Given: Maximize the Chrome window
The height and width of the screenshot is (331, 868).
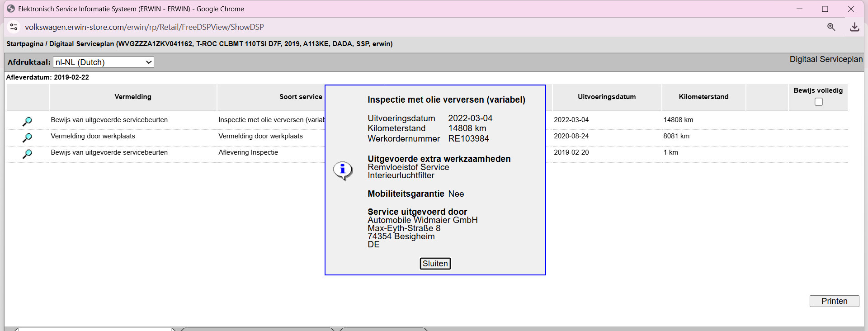Looking at the screenshot, I should [825, 9].
